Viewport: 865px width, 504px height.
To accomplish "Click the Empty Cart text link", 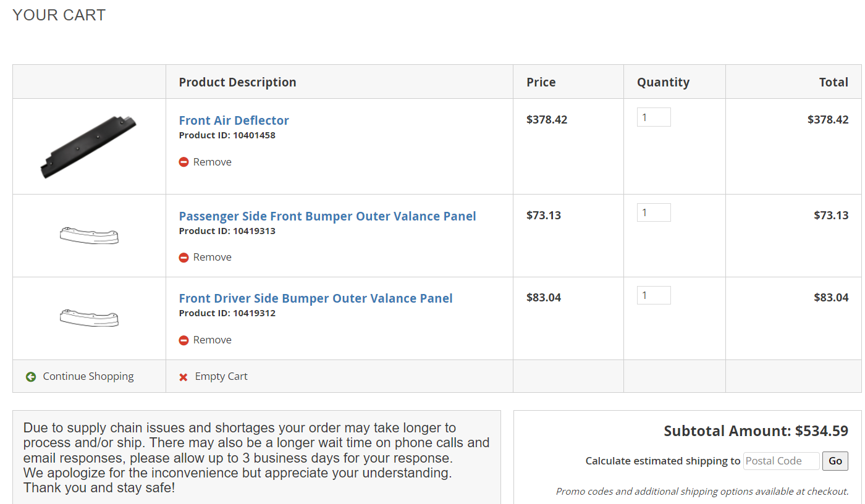I will [221, 376].
